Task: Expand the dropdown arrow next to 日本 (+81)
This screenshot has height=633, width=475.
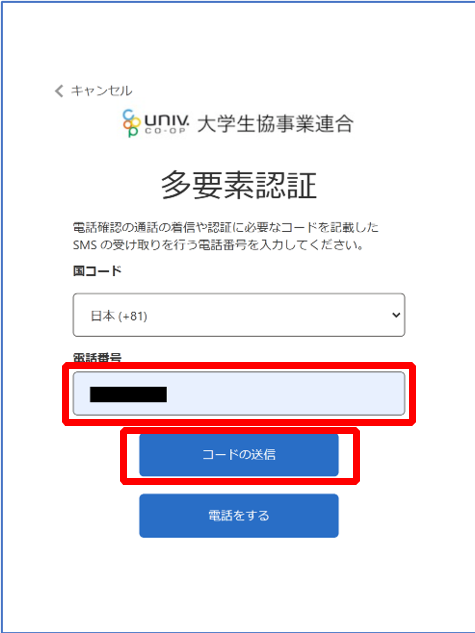Action: [x=396, y=315]
